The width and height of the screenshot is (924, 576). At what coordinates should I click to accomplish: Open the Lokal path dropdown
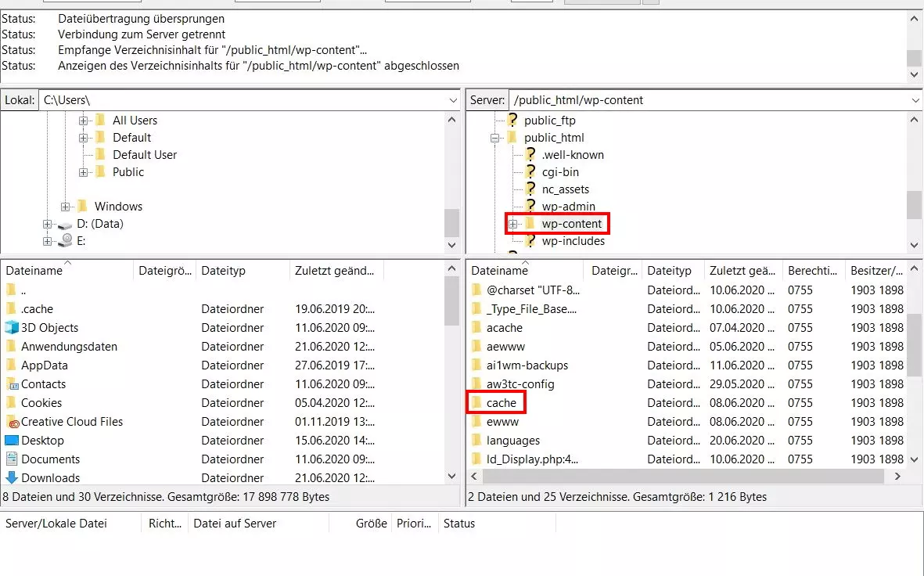[452, 100]
